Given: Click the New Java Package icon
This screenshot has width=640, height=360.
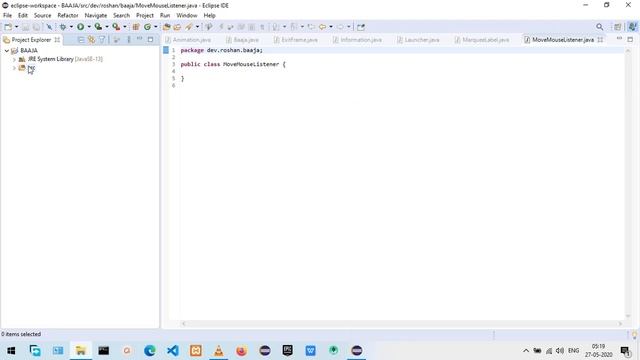Looking at the screenshot, I should 136,27.
